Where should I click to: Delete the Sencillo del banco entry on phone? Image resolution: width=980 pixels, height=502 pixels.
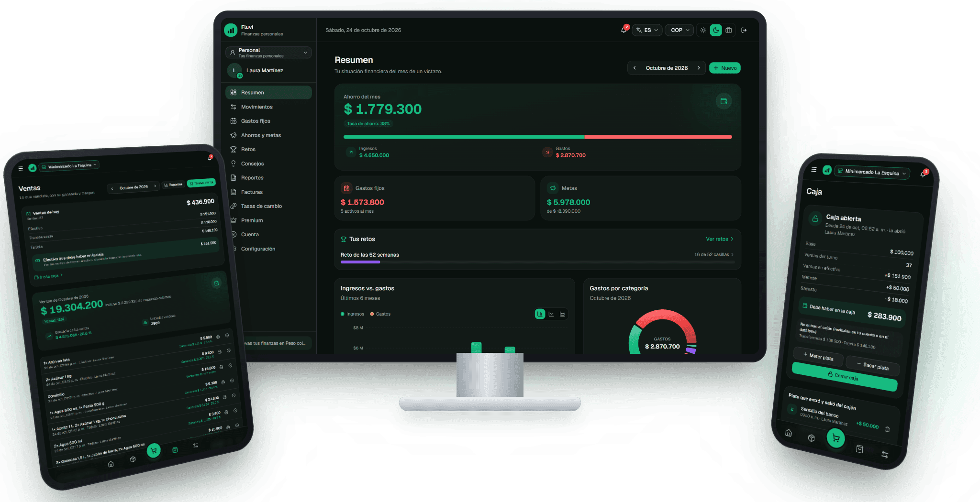887,429
